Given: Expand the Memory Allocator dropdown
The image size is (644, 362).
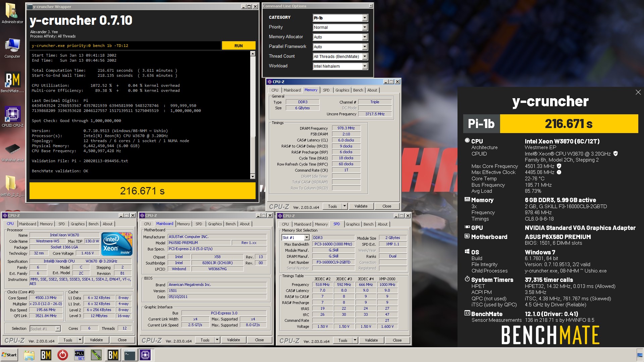Looking at the screenshot, I should 365,37.
